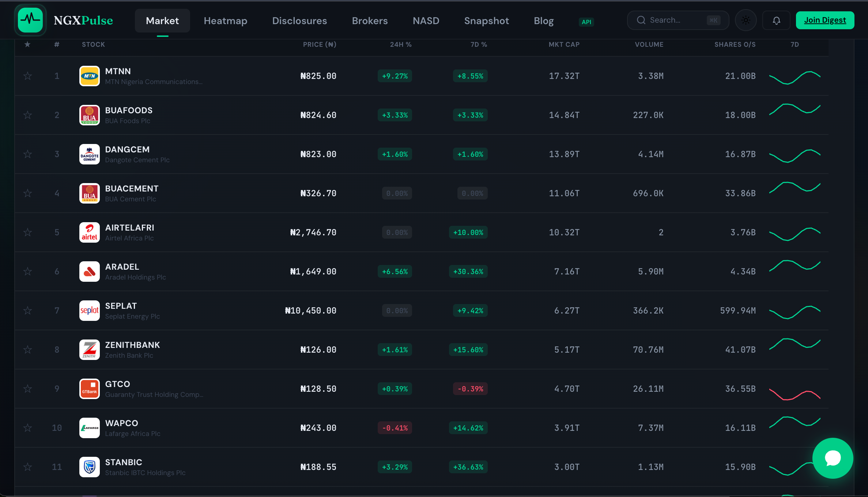Click the NGXPulse brand name
This screenshot has height=497, width=868.
pos(83,20)
